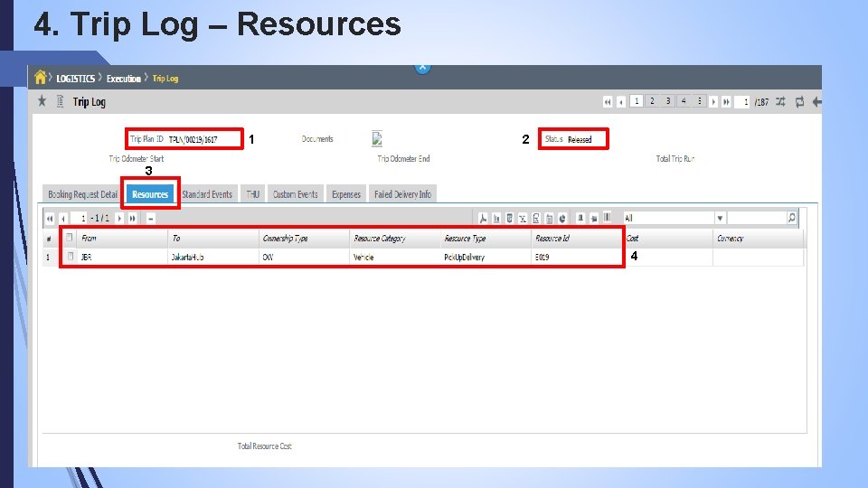
Task: Click the bar chart icon in grid toolbar
Action: tap(496, 219)
